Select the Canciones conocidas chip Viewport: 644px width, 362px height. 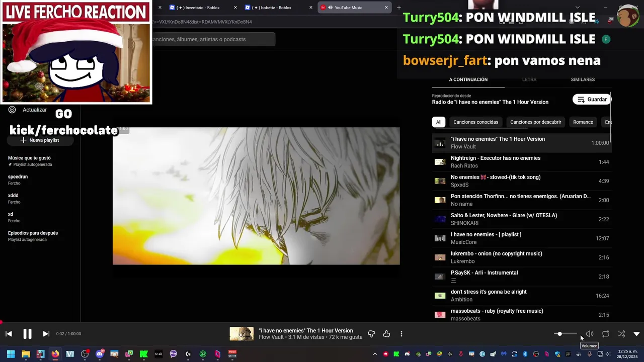click(475, 122)
